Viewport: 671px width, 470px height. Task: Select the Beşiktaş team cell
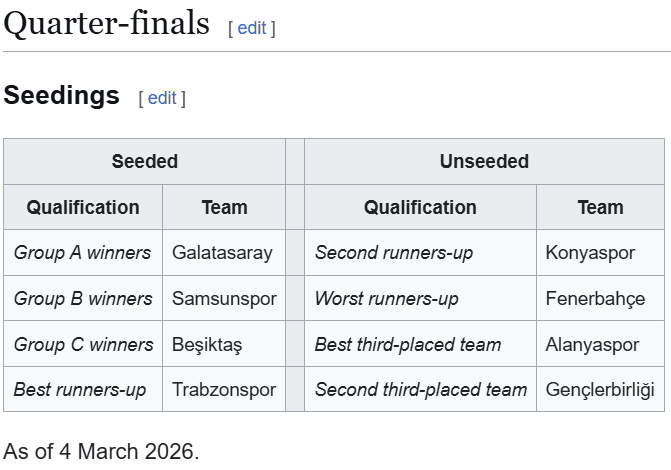[207, 345]
